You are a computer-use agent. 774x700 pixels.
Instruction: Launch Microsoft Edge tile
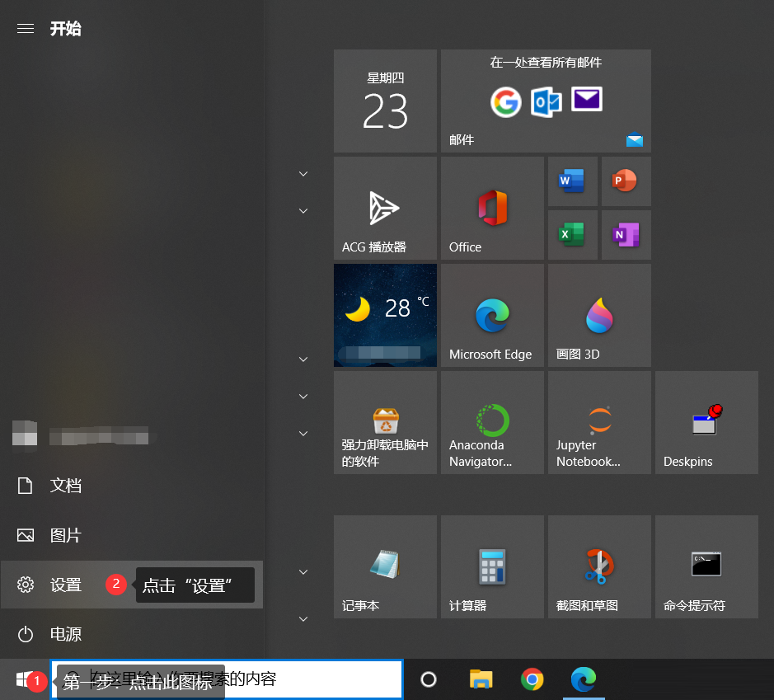tap(492, 316)
